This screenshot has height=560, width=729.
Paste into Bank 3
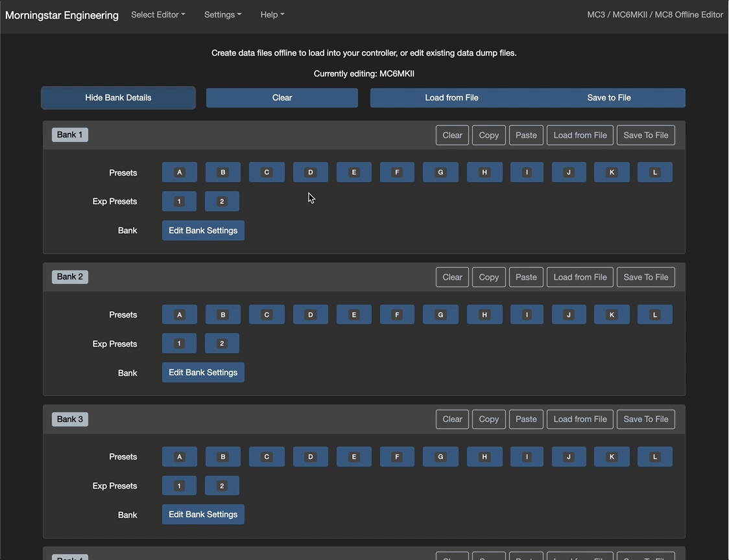(525, 419)
